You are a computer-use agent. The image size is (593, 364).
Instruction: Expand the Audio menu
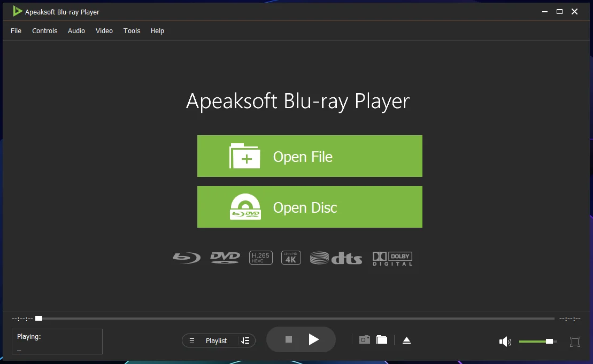pyautogui.click(x=76, y=30)
